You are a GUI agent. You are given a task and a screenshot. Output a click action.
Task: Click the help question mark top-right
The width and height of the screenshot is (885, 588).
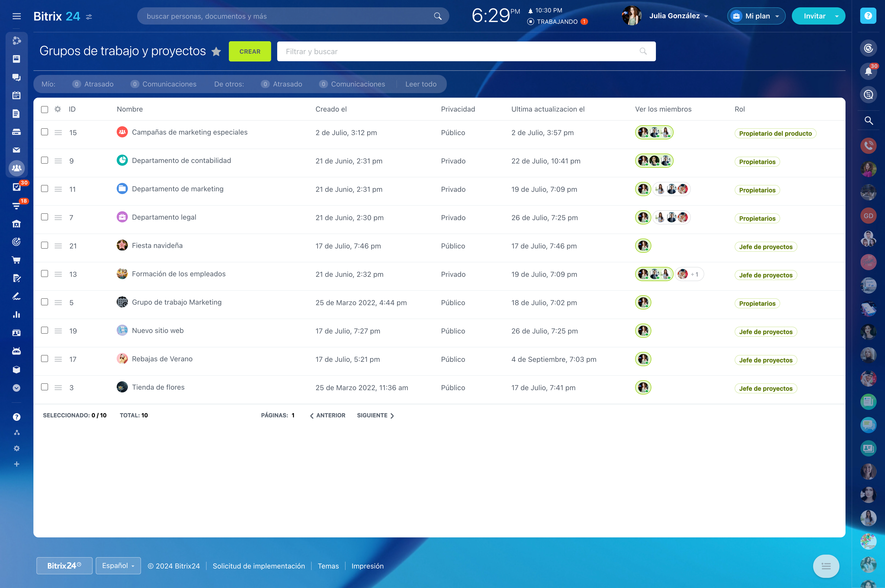pyautogui.click(x=868, y=16)
